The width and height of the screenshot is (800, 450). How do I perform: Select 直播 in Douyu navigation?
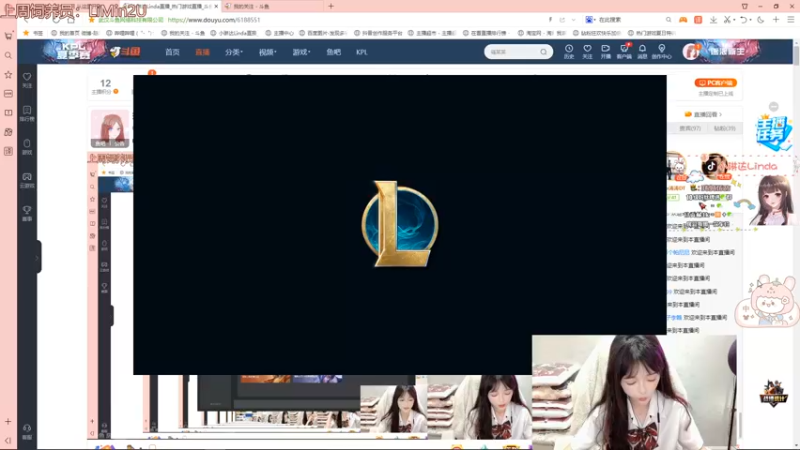pyautogui.click(x=203, y=52)
